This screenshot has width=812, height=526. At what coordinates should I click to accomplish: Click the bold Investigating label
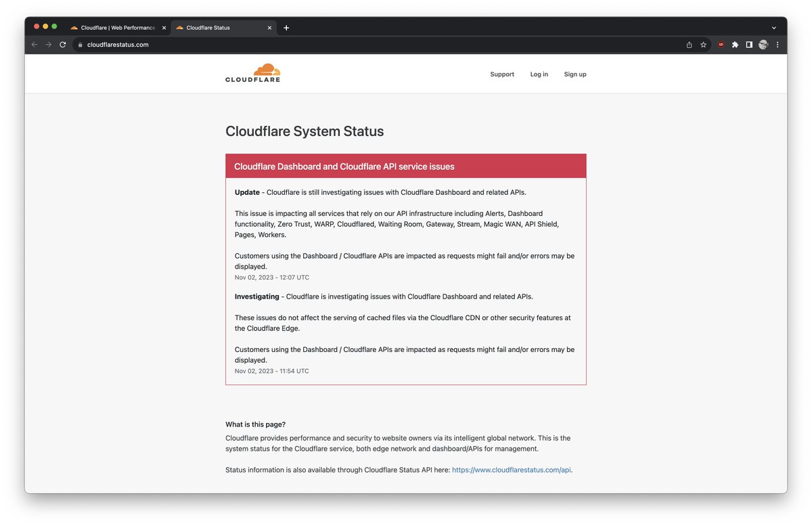[x=257, y=297]
